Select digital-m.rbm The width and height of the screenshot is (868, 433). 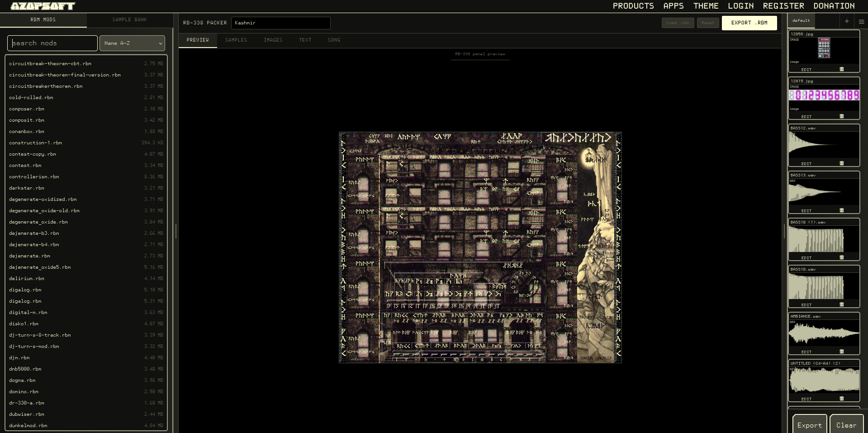click(86, 313)
